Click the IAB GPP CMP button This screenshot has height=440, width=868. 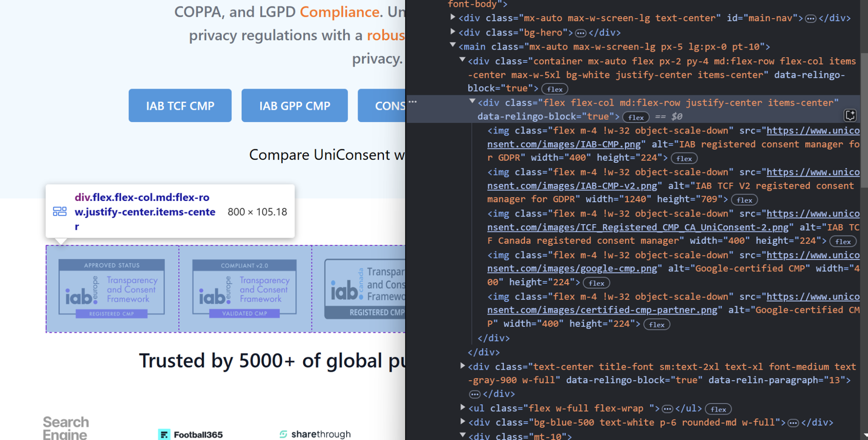295,106
